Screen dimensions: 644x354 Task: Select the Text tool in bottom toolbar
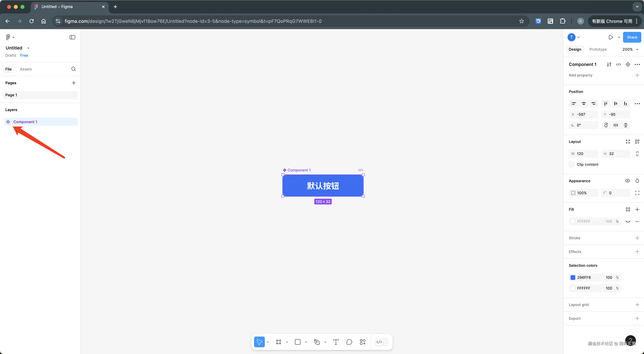coord(336,342)
